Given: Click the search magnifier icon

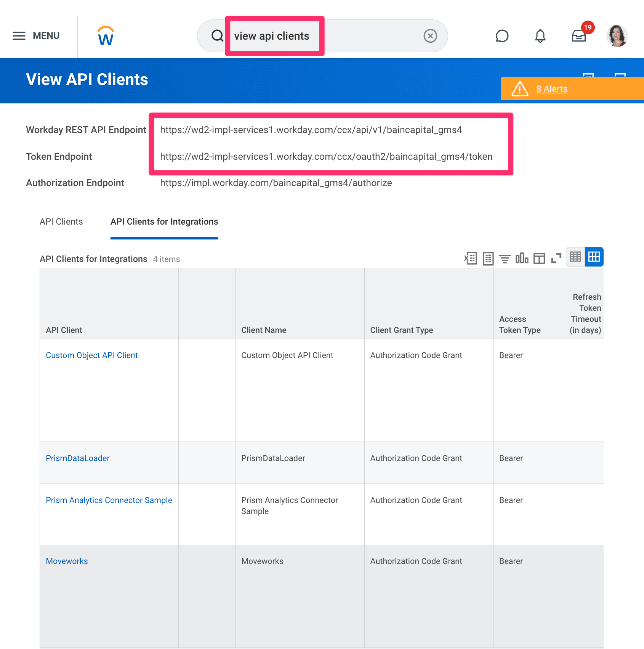Looking at the screenshot, I should (x=217, y=36).
